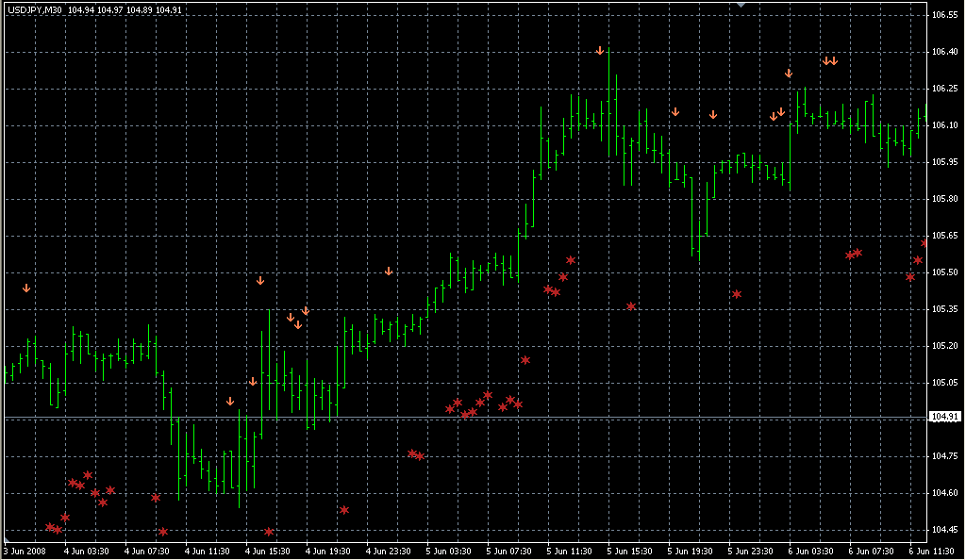Click the orange arrow at the 106.40 level
966x560 pixels.
[600, 50]
